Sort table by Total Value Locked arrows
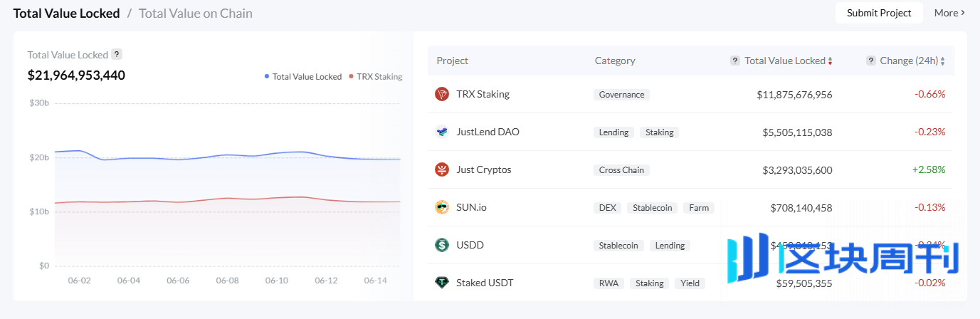The width and height of the screenshot is (980, 319). point(830,61)
